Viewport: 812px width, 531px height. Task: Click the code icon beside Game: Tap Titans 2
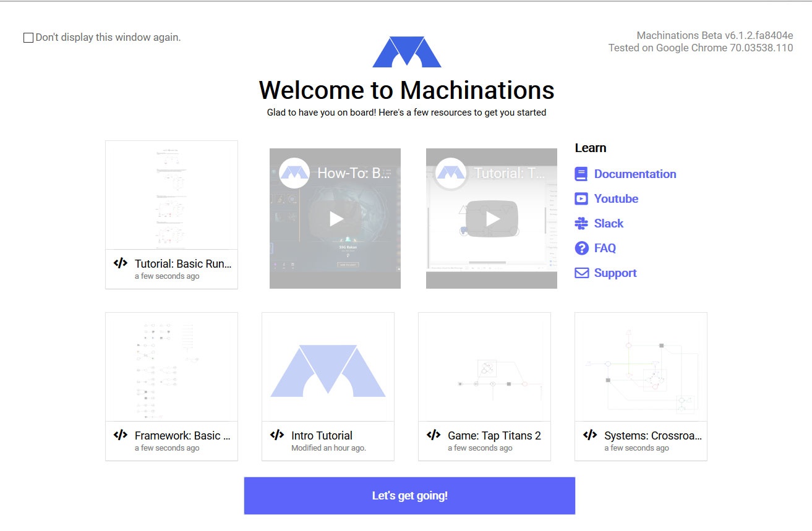434,435
